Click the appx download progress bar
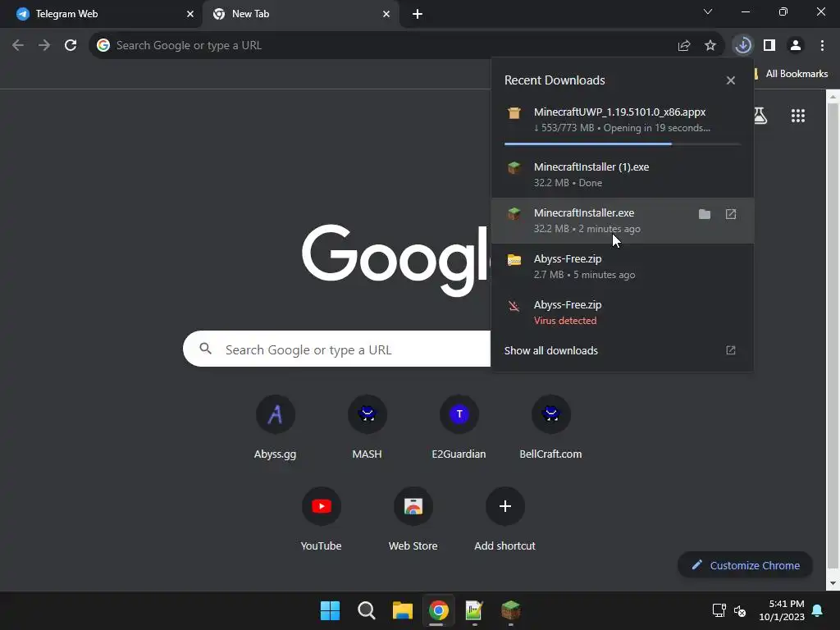This screenshot has height=630, width=840. coord(622,144)
